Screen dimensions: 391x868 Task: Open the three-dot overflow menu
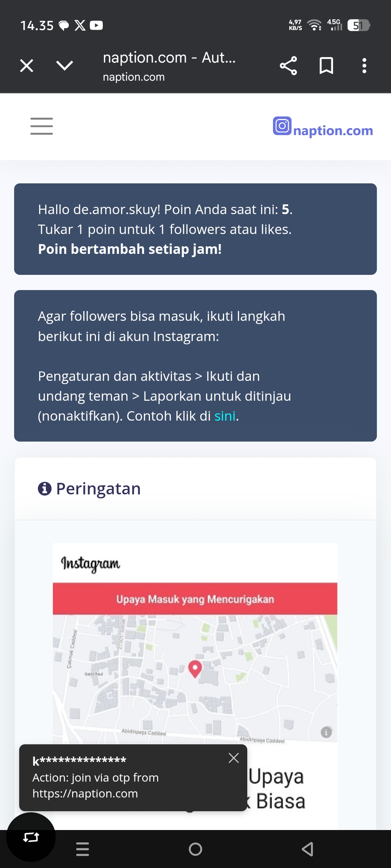364,66
